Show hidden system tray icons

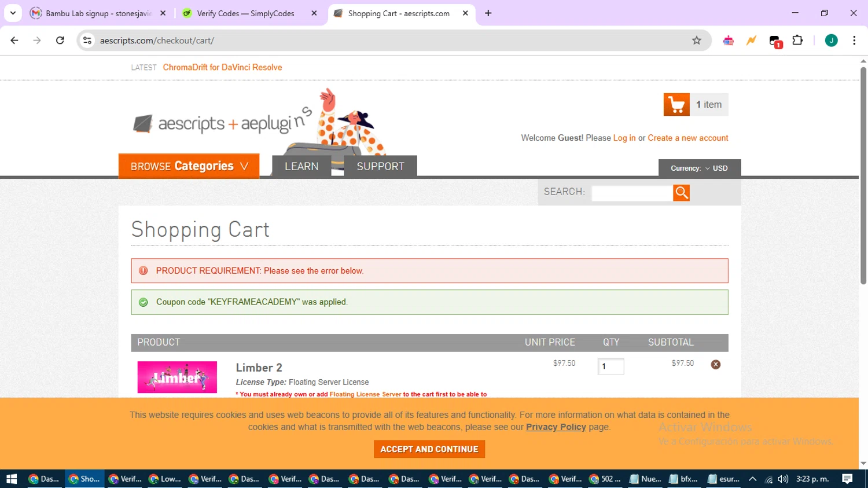pyautogui.click(x=752, y=479)
